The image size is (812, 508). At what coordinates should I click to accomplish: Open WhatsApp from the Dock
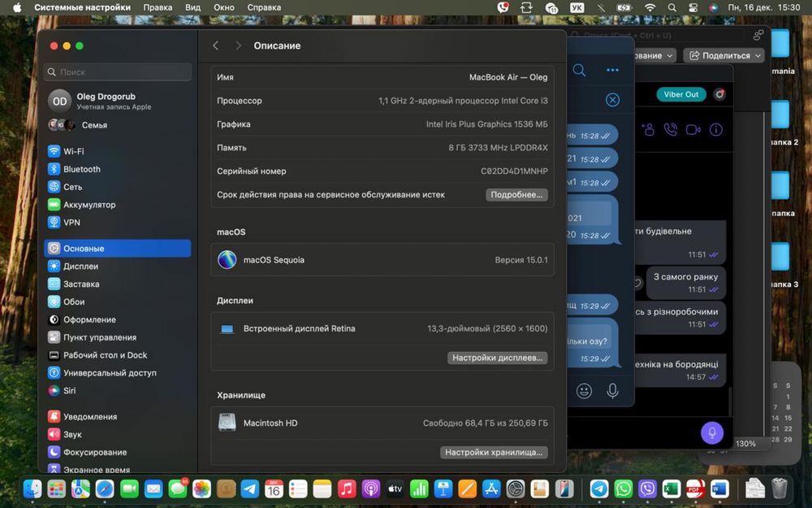click(x=623, y=488)
